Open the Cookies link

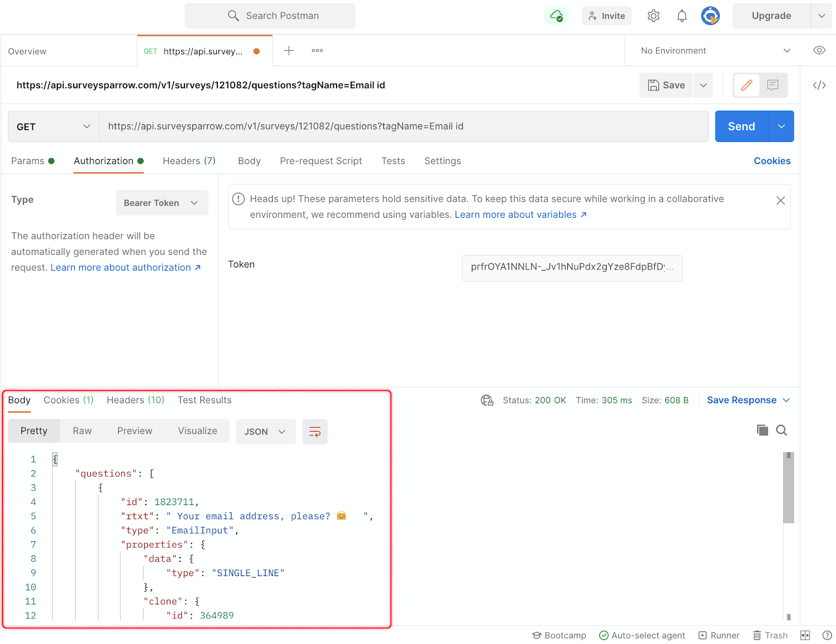click(x=772, y=161)
